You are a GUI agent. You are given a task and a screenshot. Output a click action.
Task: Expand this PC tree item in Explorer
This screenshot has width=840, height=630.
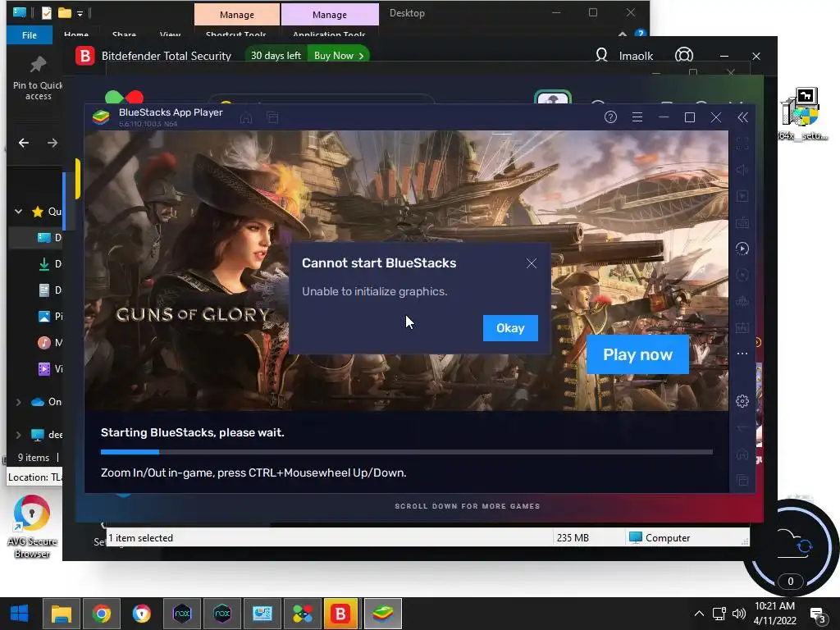coord(18,435)
